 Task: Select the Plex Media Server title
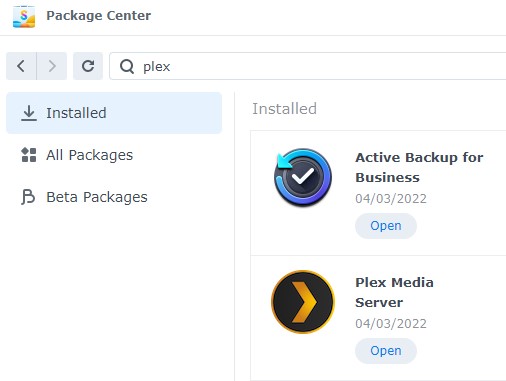click(394, 292)
